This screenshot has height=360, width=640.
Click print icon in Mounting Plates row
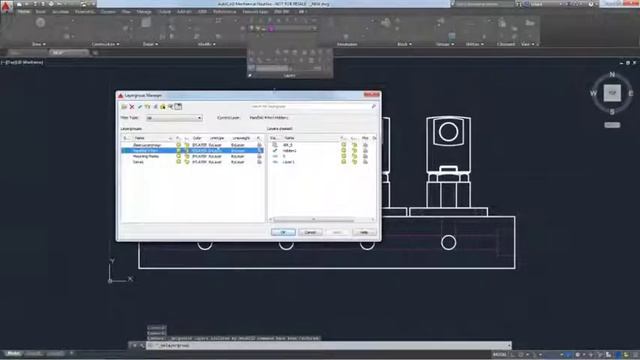click(259, 156)
